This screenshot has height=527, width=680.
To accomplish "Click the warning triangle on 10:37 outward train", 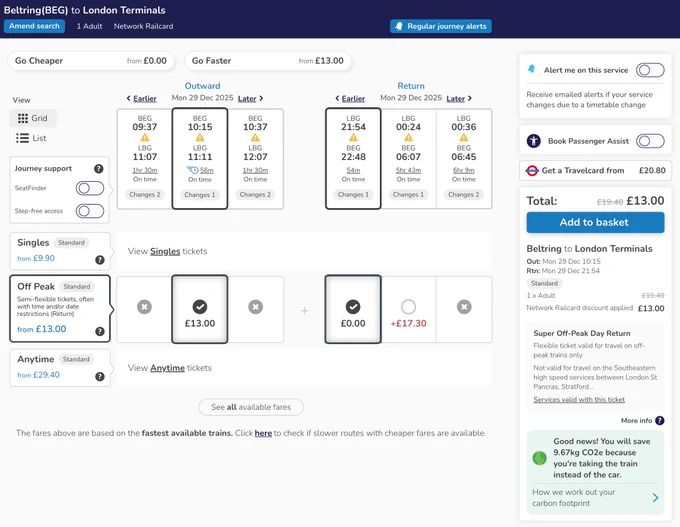I will pyautogui.click(x=255, y=137).
